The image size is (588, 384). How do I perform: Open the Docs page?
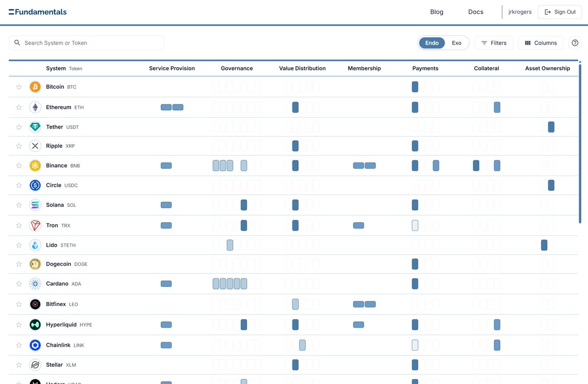click(x=476, y=12)
